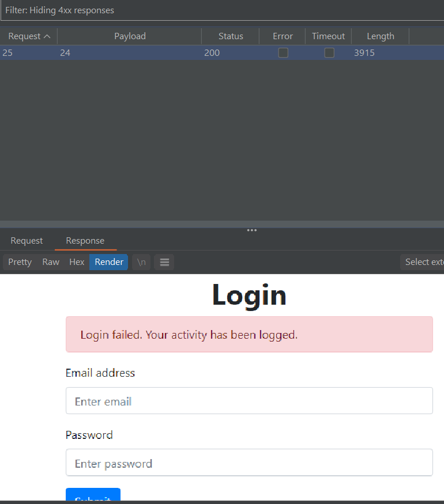Toggle the show non-printable characters \n button
Image resolution: width=444 pixels, height=504 pixels.
(x=141, y=262)
